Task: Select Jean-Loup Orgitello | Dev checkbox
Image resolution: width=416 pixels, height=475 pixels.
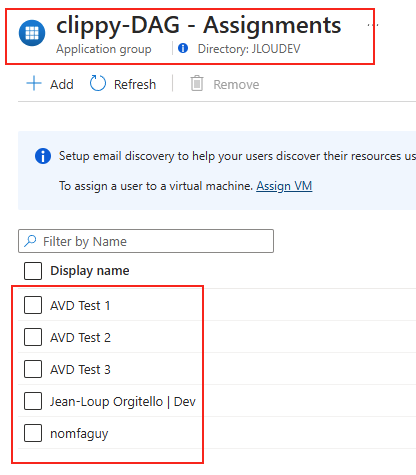Action: click(33, 401)
